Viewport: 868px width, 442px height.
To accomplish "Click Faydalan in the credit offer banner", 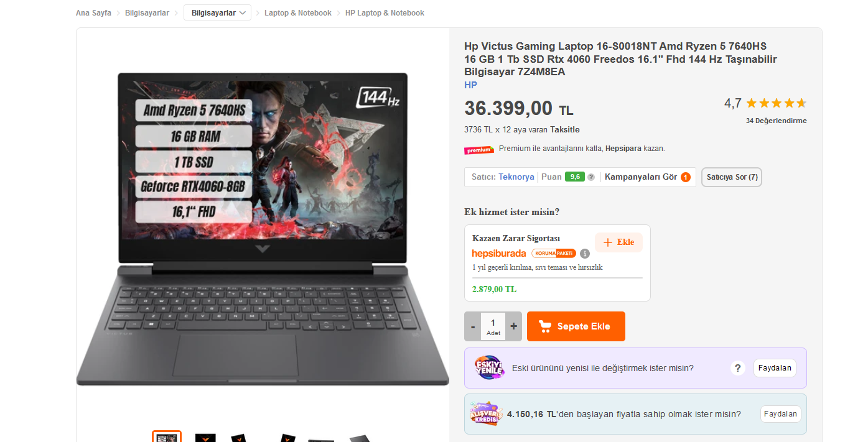I will tap(781, 414).
